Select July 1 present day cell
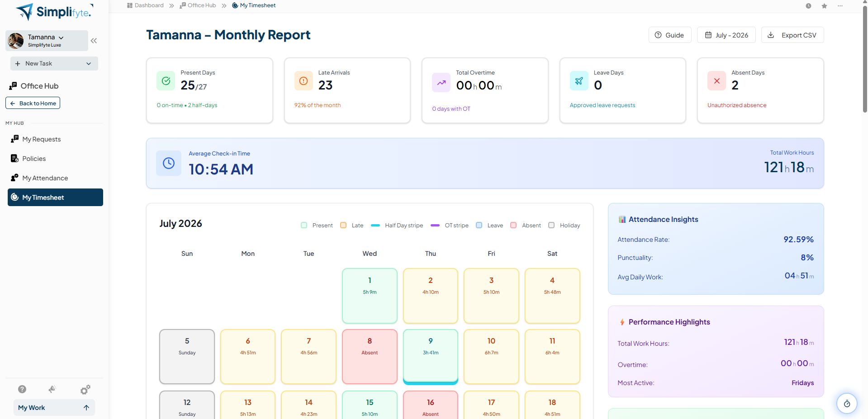The height and width of the screenshot is (419, 868). coord(370,296)
